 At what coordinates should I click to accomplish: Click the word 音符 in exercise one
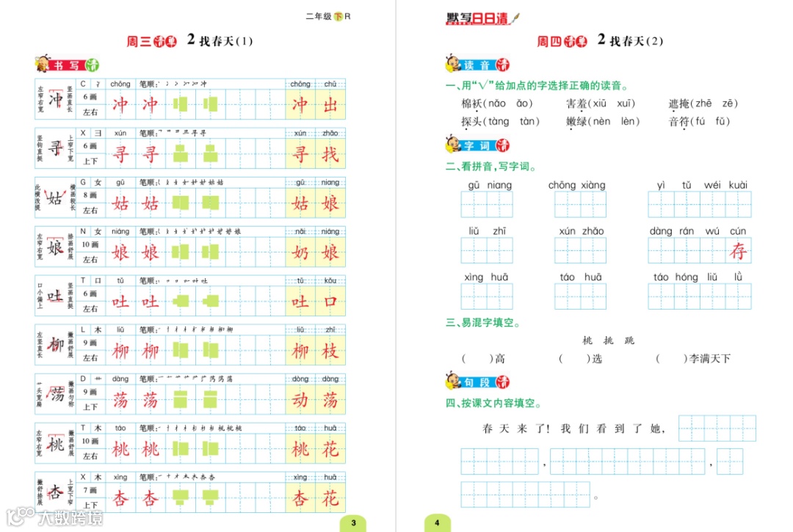tap(678, 122)
